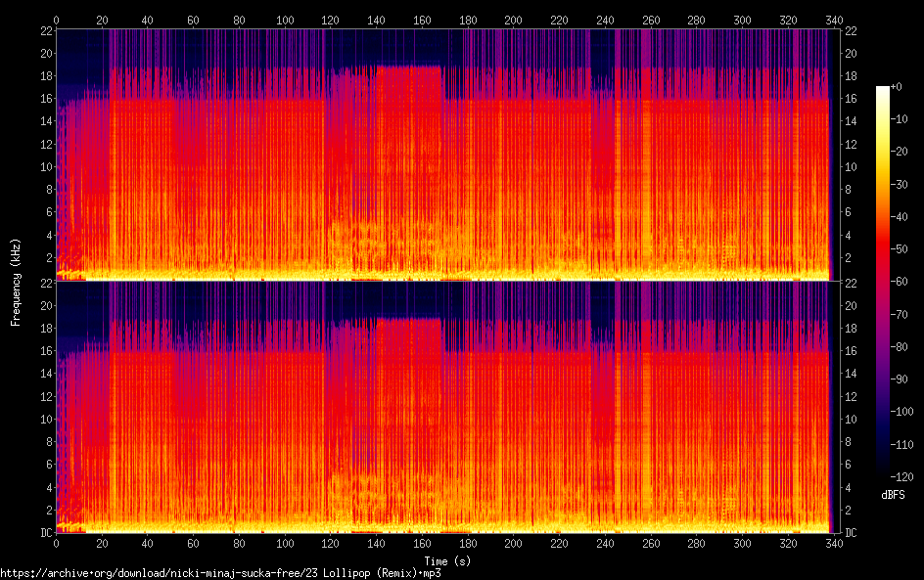Pick the dark bottom end of color bar

point(883,474)
